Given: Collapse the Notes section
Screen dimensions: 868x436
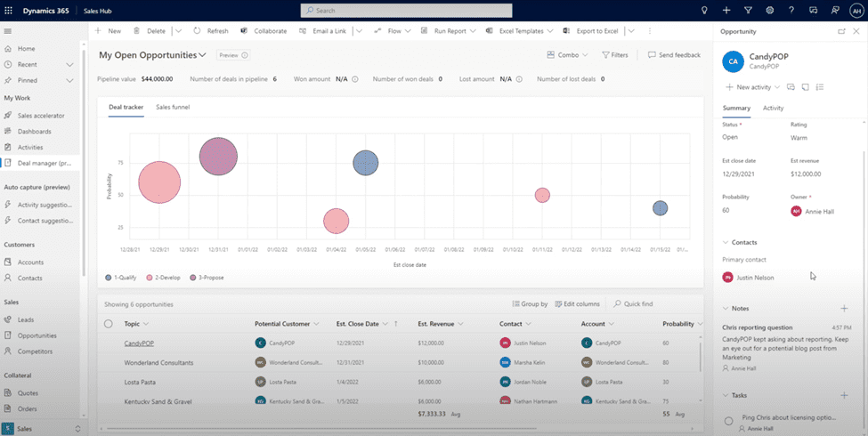Looking at the screenshot, I should click(x=726, y=308).
